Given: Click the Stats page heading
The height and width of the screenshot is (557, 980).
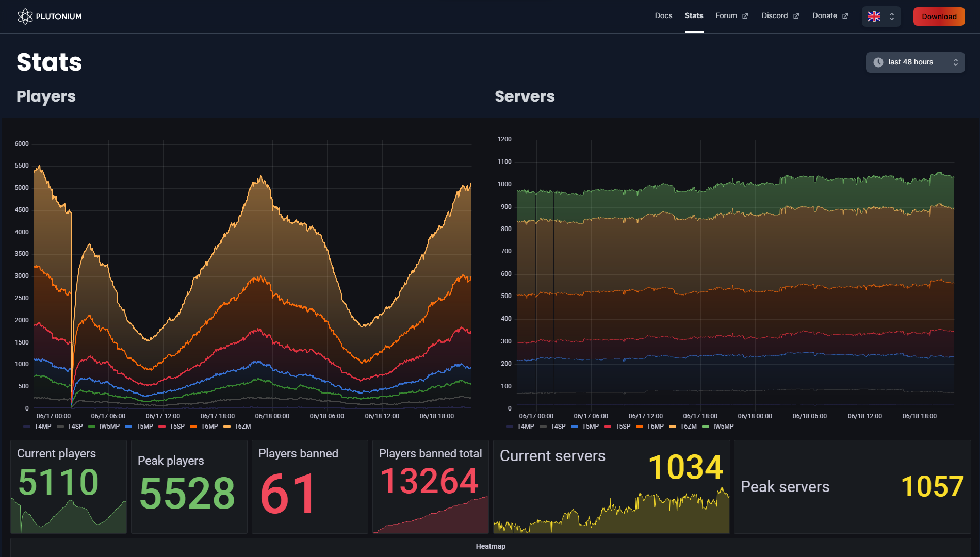Looking at the screenshot, I should 50,62.
